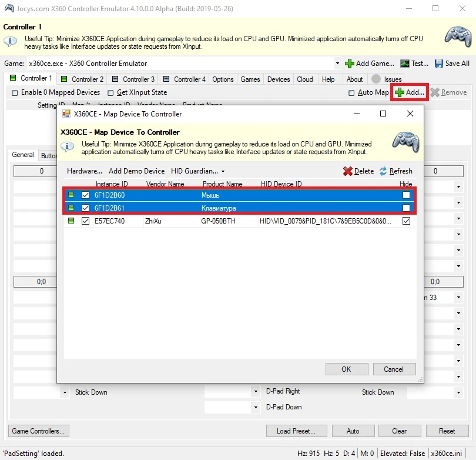Click the green Add plus icon
Screen dimensions: 476x460
400,92
